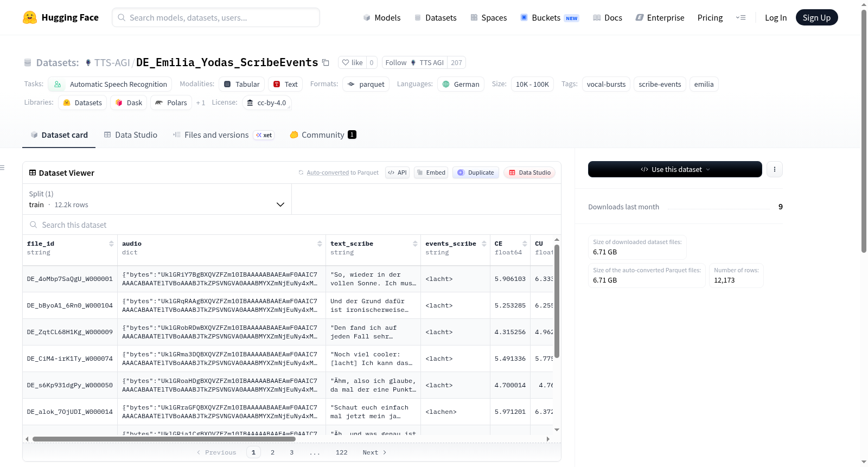
Task: Click the xet badge on Files tab
Action: point(264,135)
